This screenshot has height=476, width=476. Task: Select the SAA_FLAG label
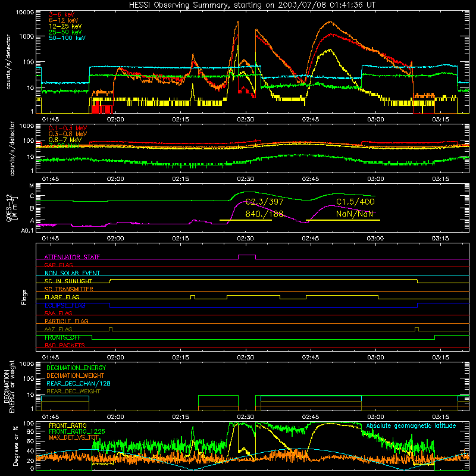tap(58, 313)
